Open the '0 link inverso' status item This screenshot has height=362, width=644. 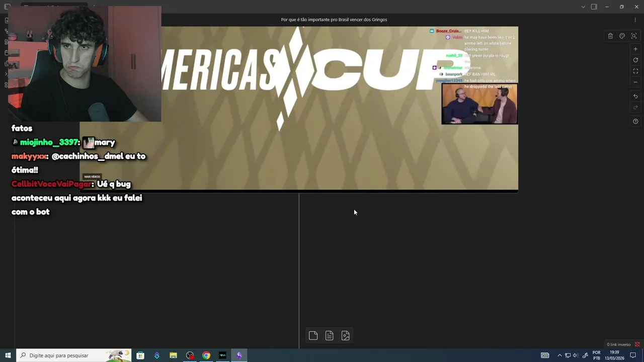coord(618,344)
